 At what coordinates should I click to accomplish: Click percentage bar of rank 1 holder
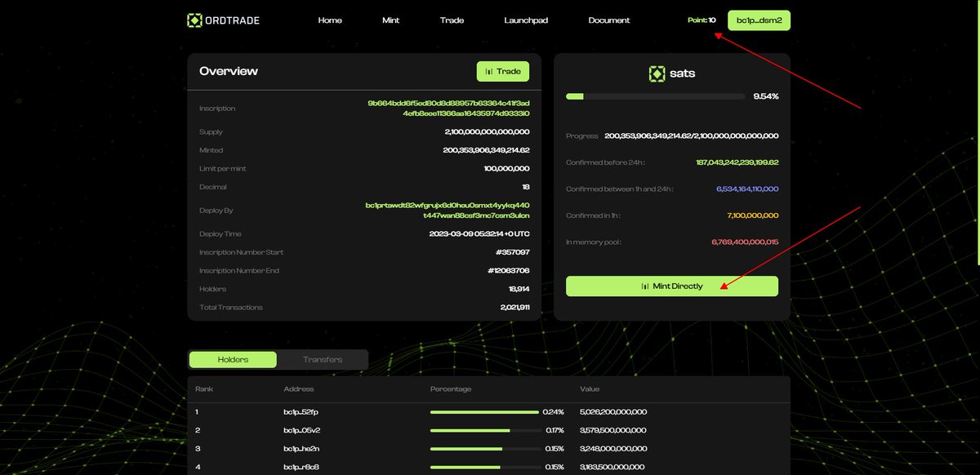click(x=484, y=412)
